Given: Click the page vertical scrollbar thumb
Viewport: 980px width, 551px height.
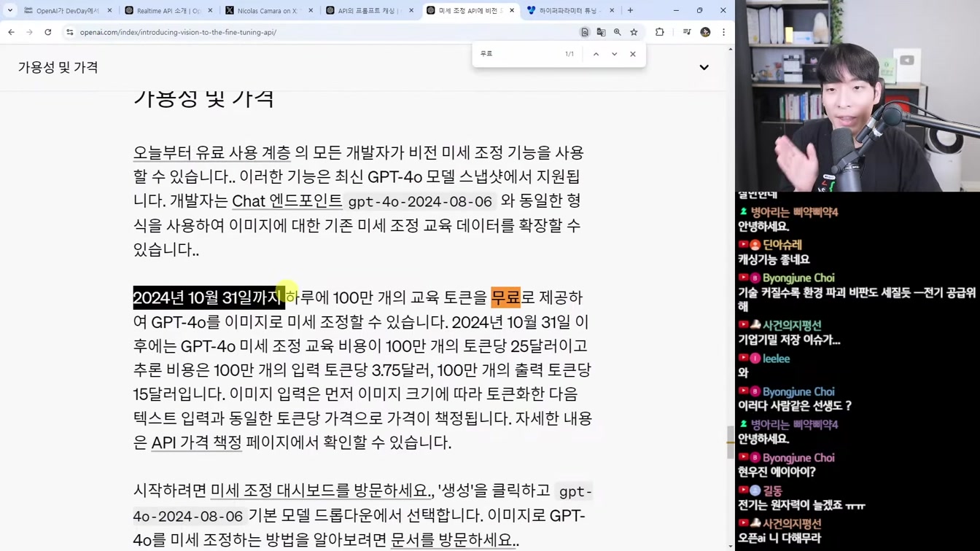Looking at the screenshot, I should 731,442.
